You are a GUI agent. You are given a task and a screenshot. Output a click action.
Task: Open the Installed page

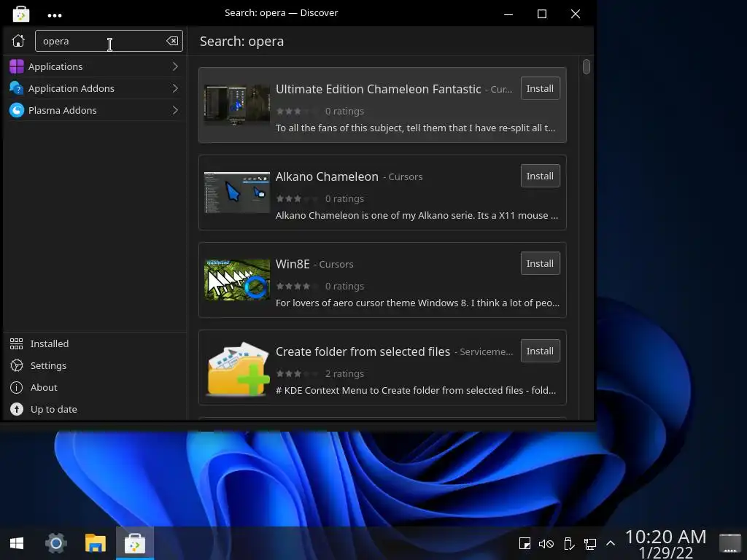96,344
